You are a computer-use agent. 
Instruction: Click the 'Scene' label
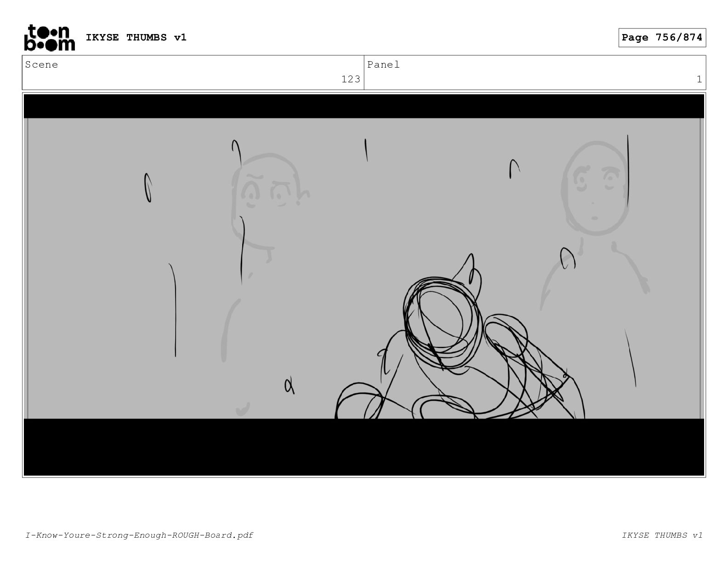(42, 65)
